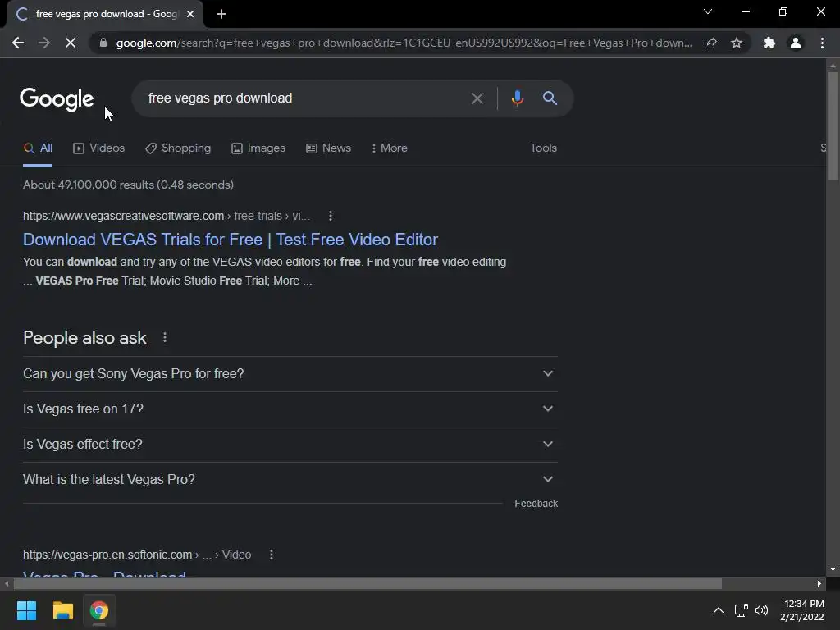The width and height of the screenshot is (840, 630).
Task: Stop loading the page
Action: (x=71, y=43)
